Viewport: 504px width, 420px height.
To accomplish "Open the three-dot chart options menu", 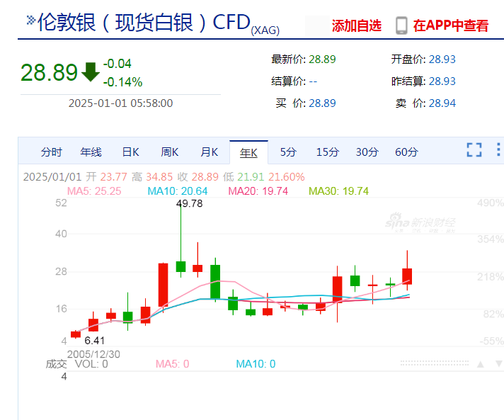I will coord(499,150).
